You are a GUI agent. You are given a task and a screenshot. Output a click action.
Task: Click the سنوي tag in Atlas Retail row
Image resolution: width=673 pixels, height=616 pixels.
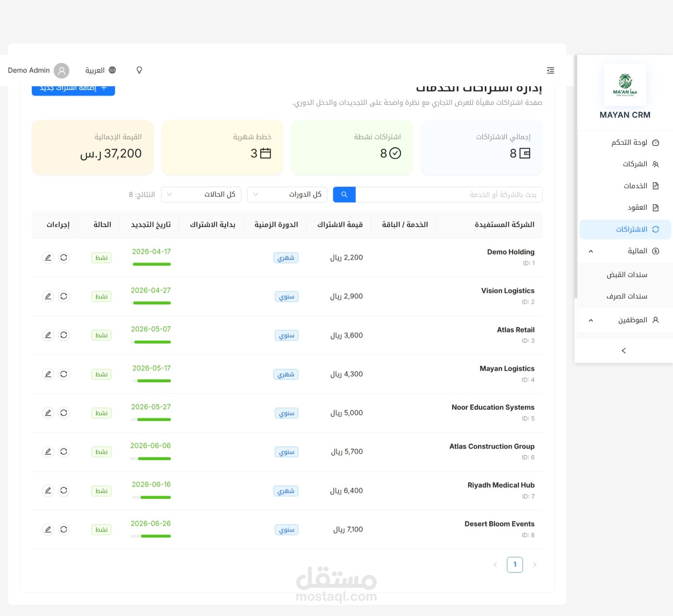(x=287, y=335)
